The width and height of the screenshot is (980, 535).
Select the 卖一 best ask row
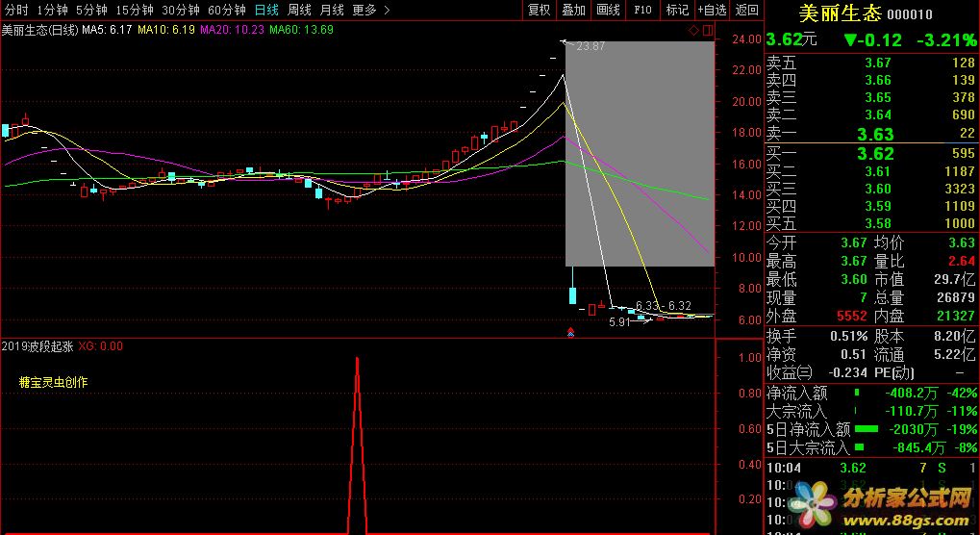pyautogui.click(x=871, y=133)
